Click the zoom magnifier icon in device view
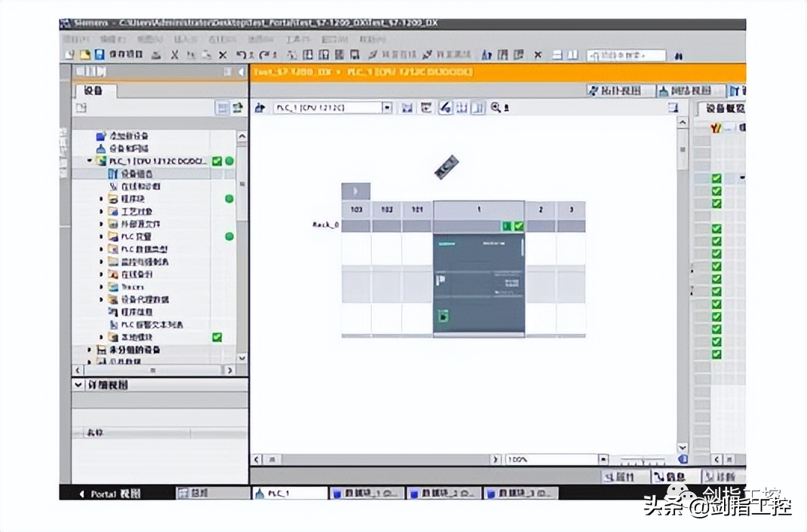 point(496,108)
